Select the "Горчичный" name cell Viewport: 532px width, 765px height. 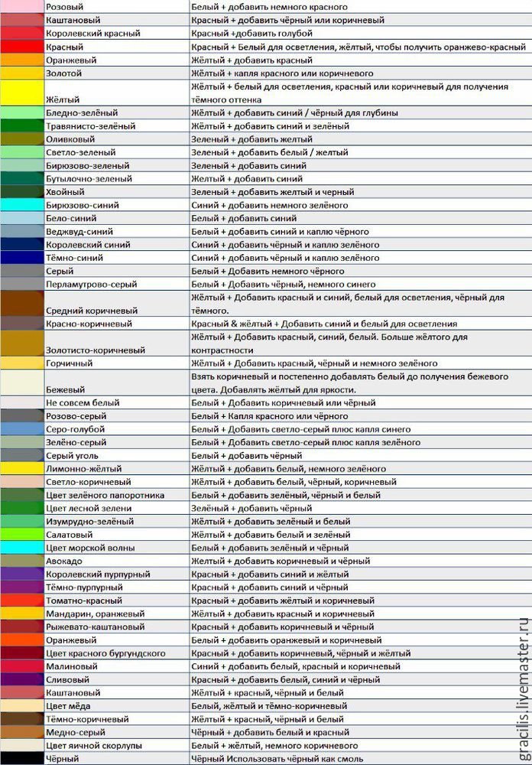(70, 363)
